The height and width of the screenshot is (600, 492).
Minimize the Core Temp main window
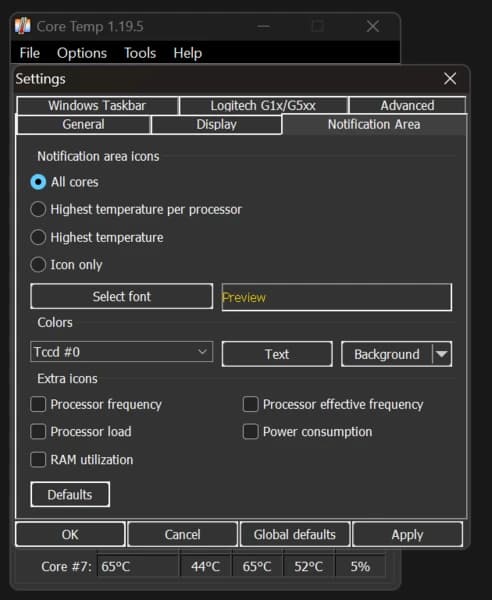(x=264, y=26)
